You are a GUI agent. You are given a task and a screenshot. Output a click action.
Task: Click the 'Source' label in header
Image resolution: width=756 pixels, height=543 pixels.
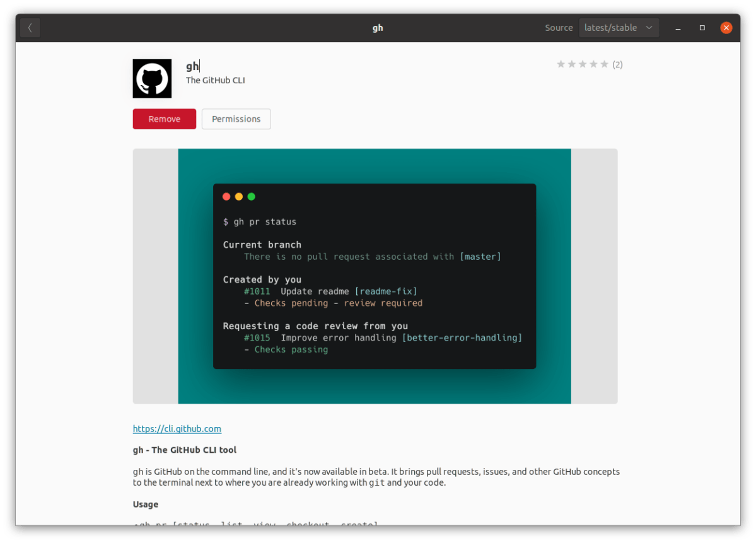pos(559,28)
